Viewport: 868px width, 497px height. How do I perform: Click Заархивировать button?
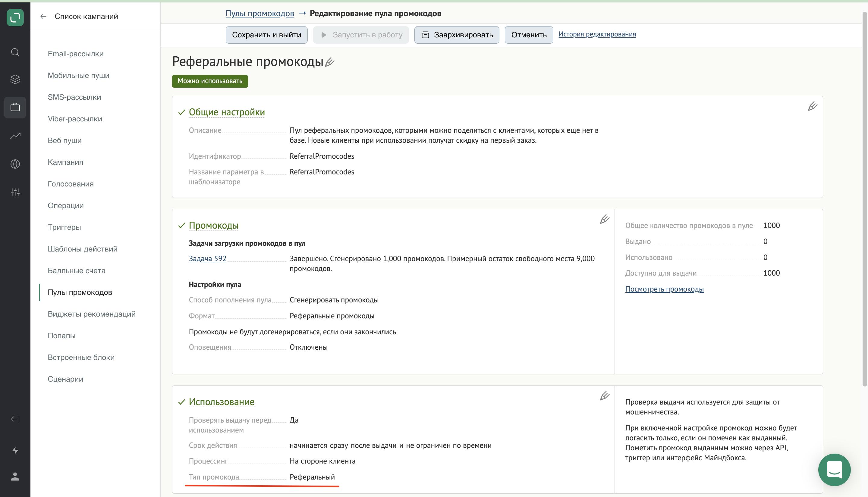coord(457,35)
